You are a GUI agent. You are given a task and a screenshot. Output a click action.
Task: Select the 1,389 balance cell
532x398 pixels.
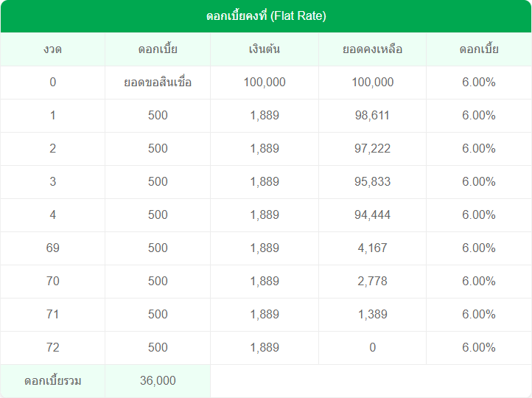click(x=372, y=315)
